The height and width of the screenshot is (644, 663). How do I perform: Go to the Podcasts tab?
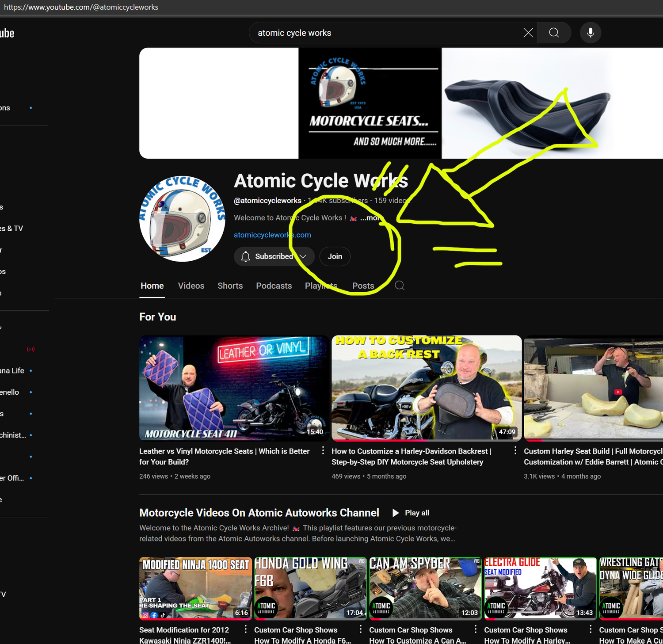(x=274, y=286)
